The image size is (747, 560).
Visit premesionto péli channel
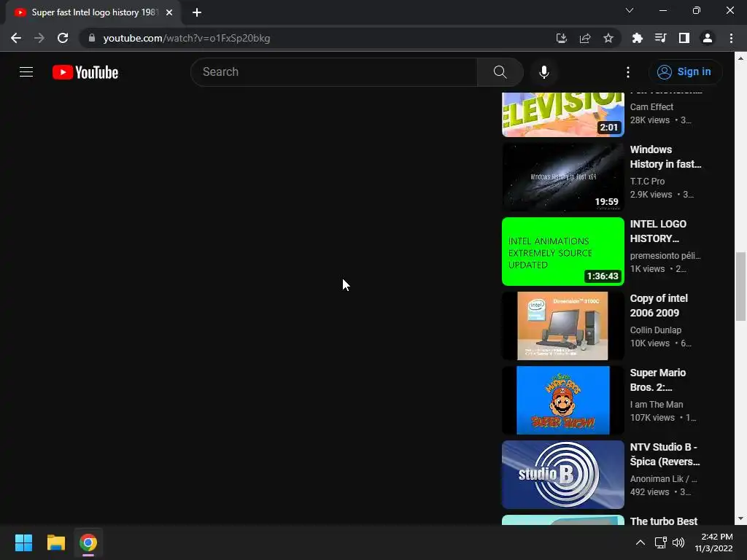(665, 255)
